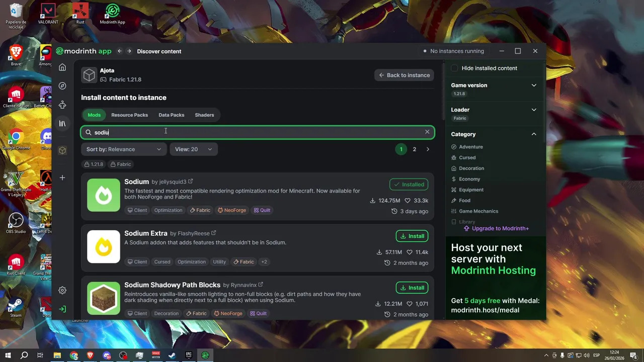Open the Ajota instance cube in sidebar

[x=62, y=150]
